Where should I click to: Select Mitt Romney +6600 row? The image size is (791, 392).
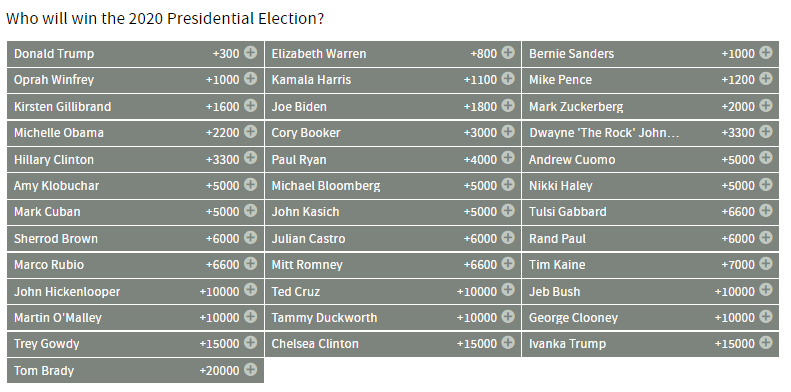(392, 265)
